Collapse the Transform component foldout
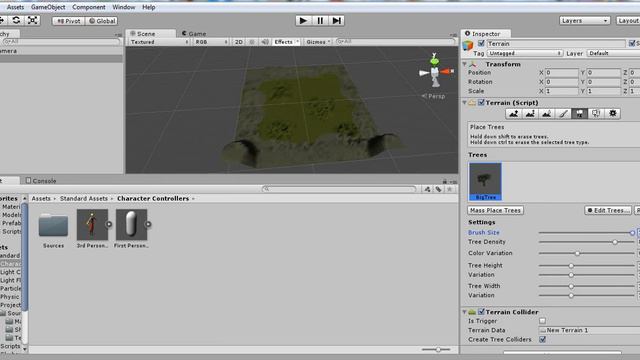The width and height of the screenshot is (640, 360). point(464,64)
